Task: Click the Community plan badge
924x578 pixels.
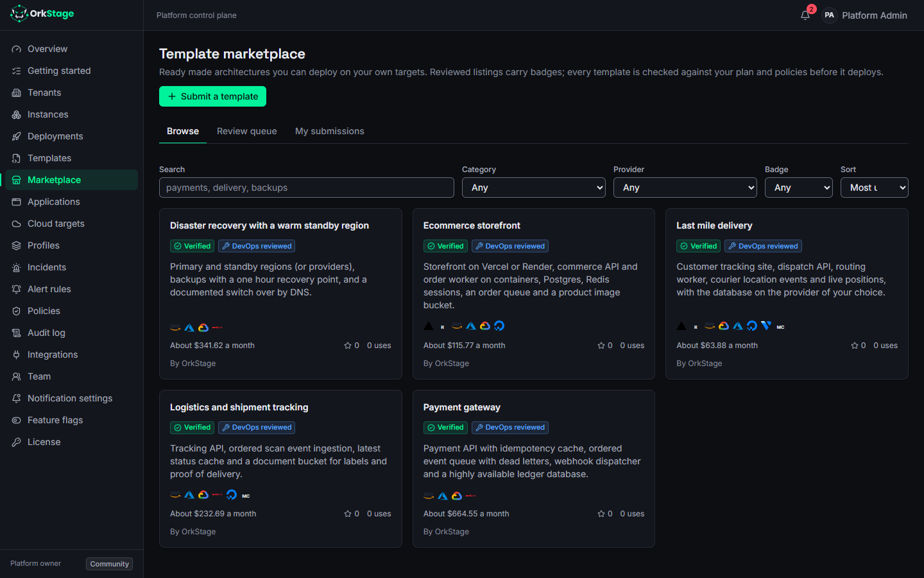Action: [x=109, y=564]
